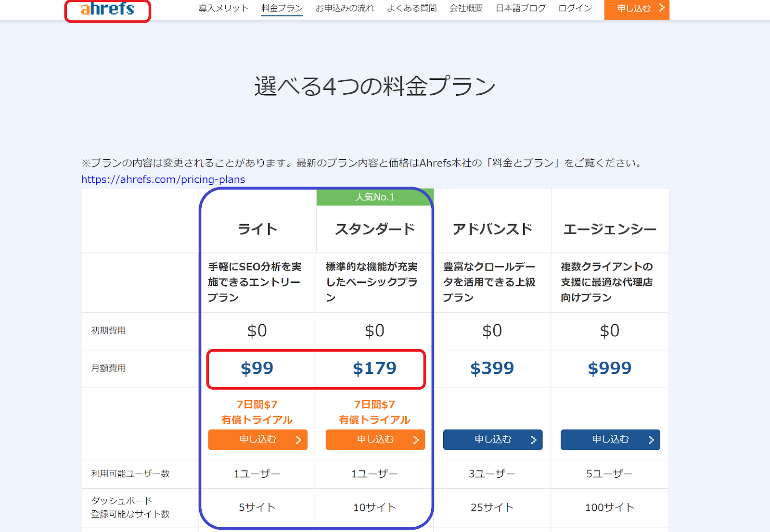The height and width of the screenshot is (532, 770).
Task: Click the 月額費用 row label
Action: [109, 368]
